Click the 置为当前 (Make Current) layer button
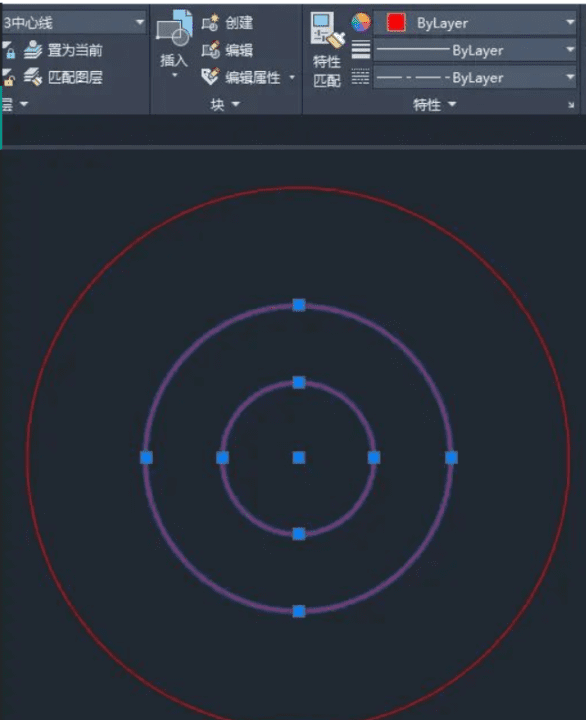586x720 pixels. click(63, 50)
